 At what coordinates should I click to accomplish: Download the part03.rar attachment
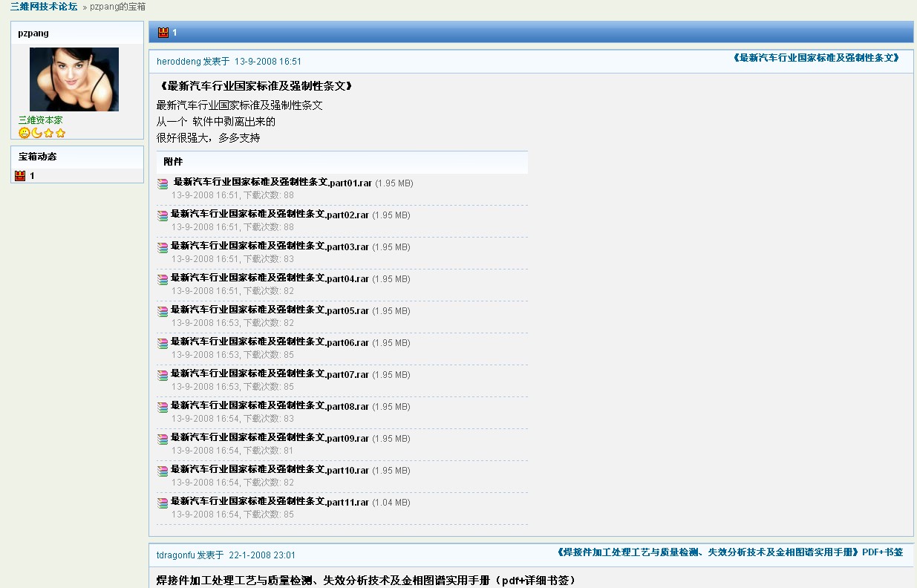[x=270, y=246]
